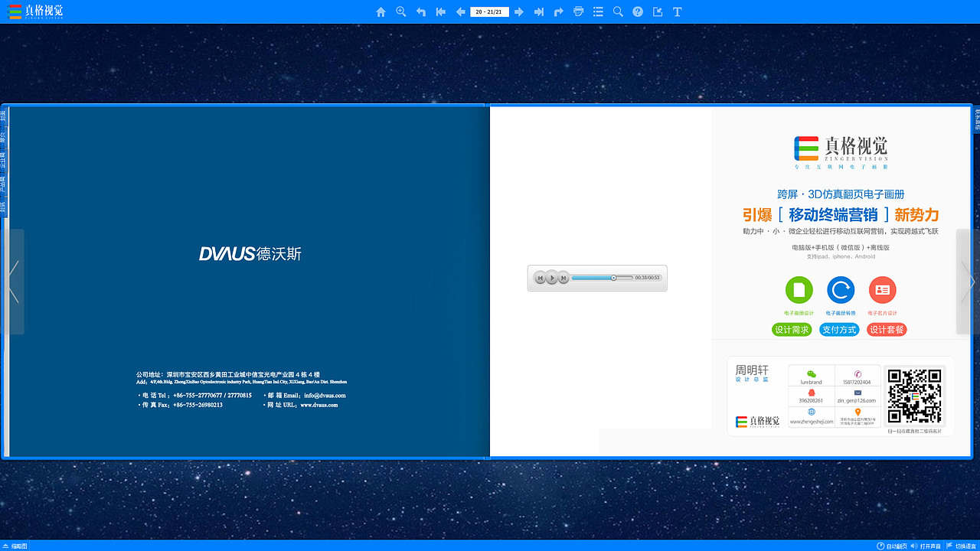Go to the home page icon
This screenshot has height=551, width=980.
point(381,11)
